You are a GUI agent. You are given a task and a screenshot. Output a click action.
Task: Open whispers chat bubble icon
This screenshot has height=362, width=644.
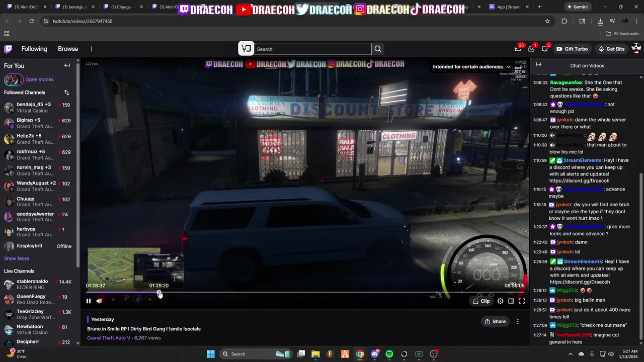pyautogui.click(x=545, y=49)
